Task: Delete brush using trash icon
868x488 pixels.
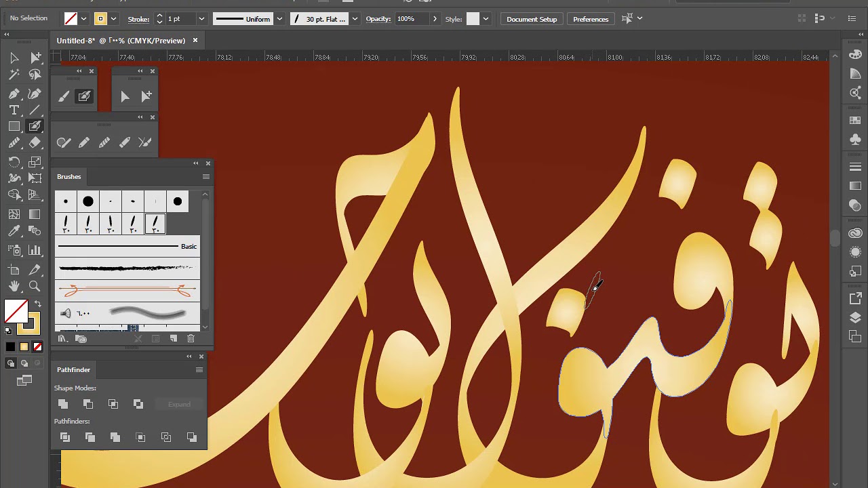Action: pos(191,338)
